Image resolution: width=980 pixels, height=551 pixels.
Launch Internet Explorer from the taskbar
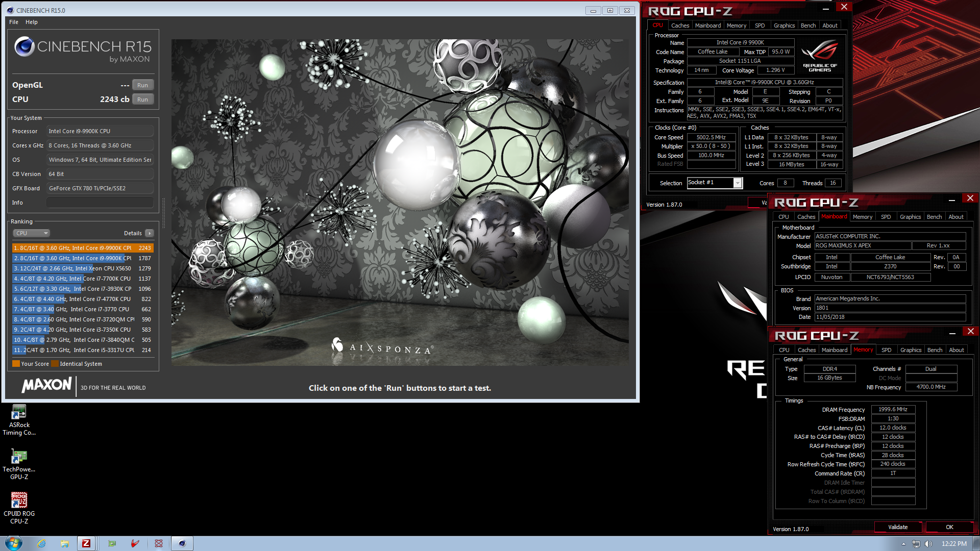41,543
